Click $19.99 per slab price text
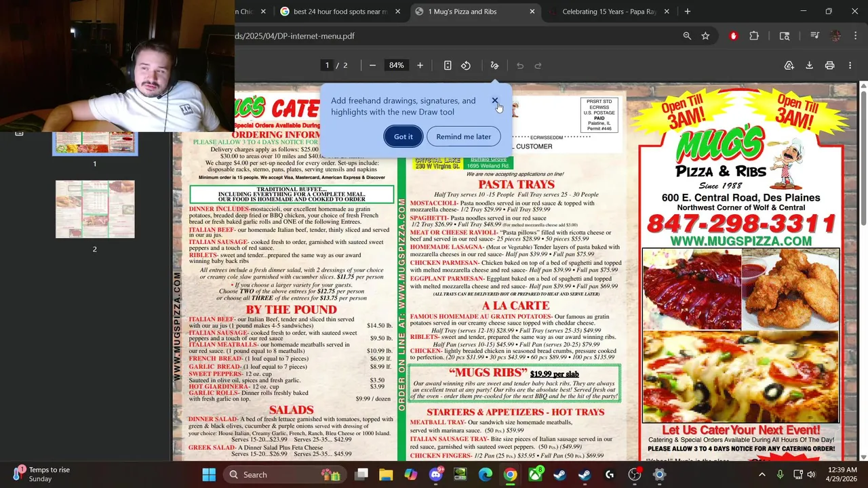 point(554,374)
